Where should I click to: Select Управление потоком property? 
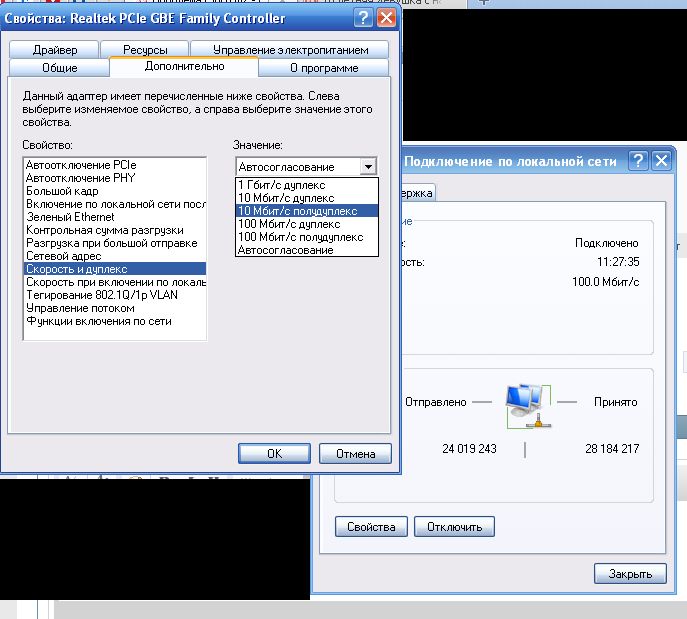(x=115, y=308)
